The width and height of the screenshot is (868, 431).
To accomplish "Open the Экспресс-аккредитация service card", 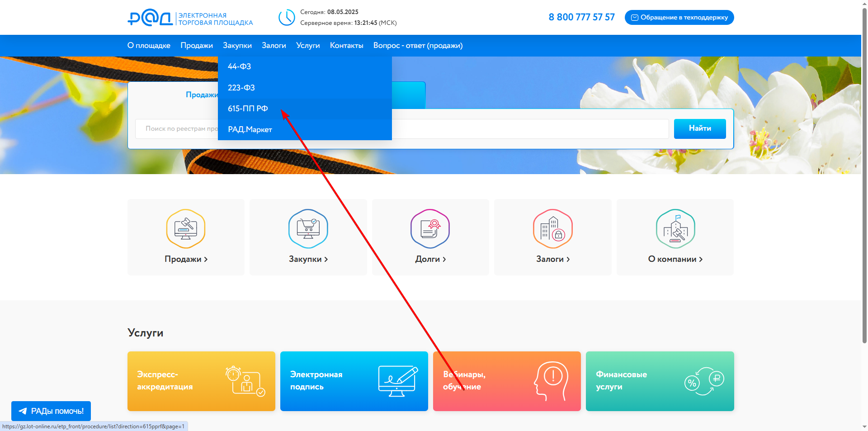I will coord(201,381).
